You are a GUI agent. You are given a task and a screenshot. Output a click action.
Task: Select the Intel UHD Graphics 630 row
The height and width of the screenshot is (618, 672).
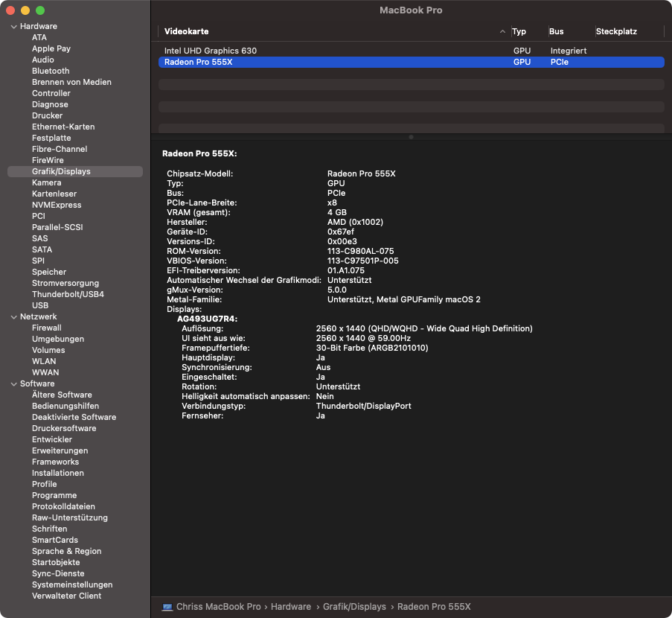412,51
